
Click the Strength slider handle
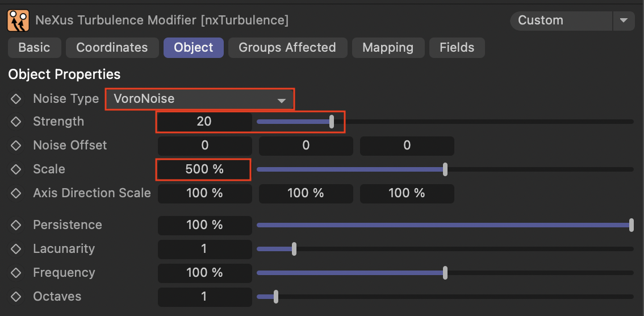pyautogui.click(x=332, y=122)
